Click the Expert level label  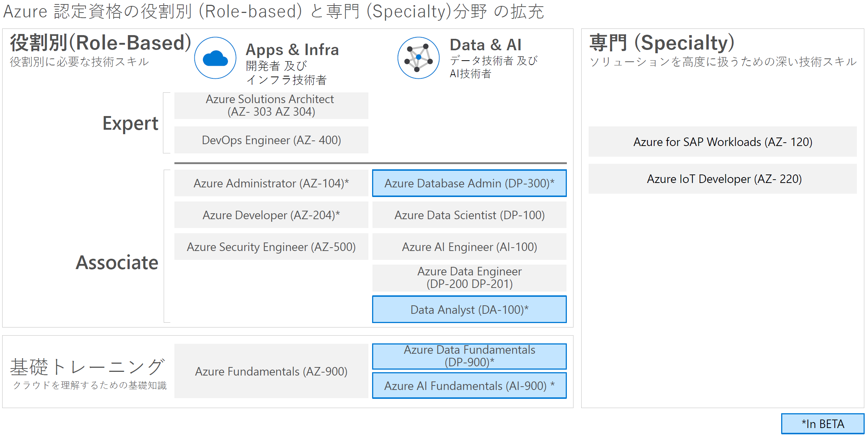130,123
